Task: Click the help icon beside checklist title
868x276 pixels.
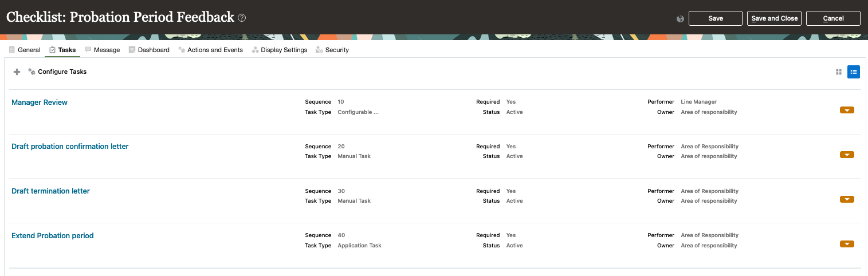Action: click(242, 18)
